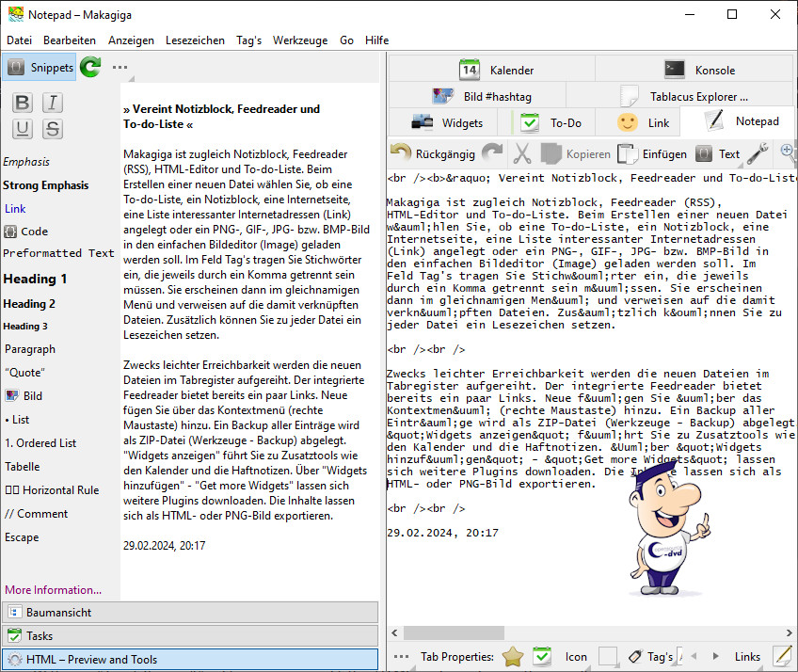
Task: Open the wrench tools icon in editor toolbar
Action: point(758,153)
